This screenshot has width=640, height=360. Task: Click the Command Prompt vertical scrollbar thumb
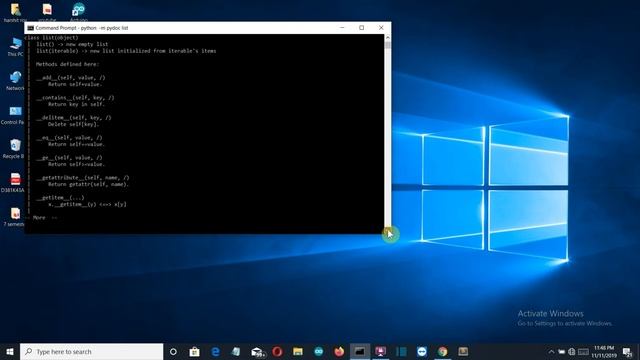click(387, 44)
